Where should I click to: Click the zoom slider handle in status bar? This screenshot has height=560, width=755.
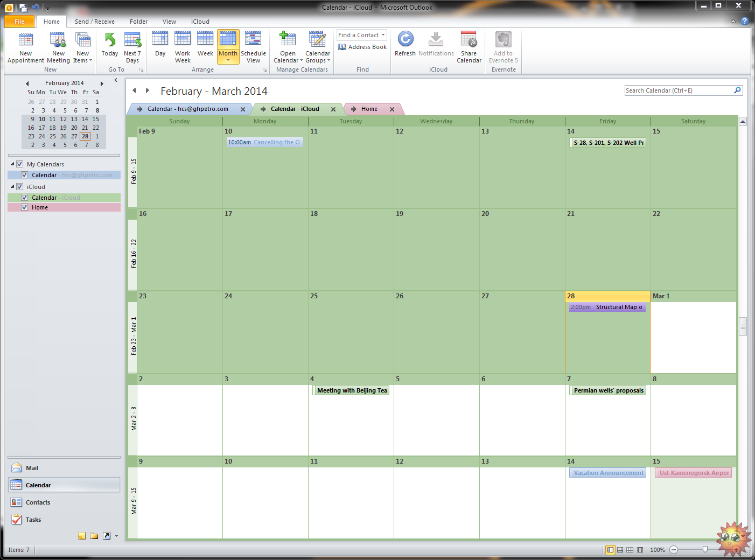tap(705, 550)
